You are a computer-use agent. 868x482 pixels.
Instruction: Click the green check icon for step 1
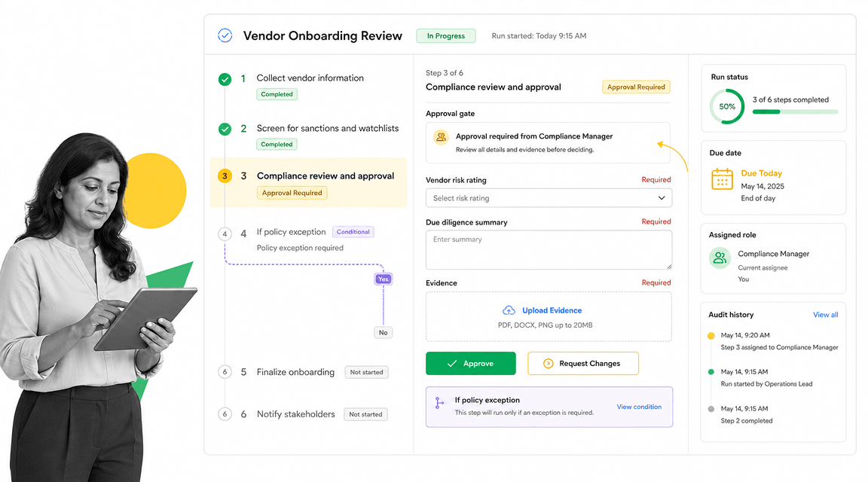[x=225, y=80]
